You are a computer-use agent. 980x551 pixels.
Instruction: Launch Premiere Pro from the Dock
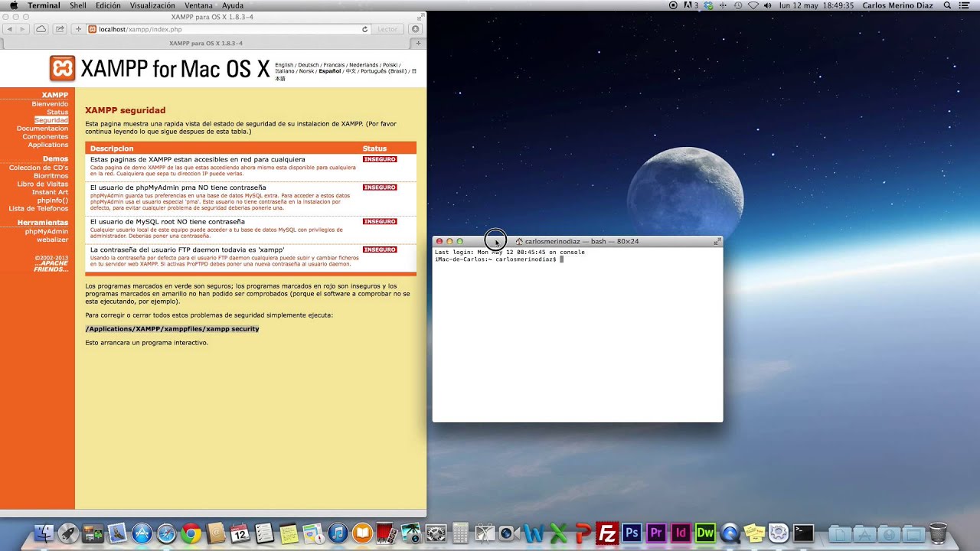(656, 533)
